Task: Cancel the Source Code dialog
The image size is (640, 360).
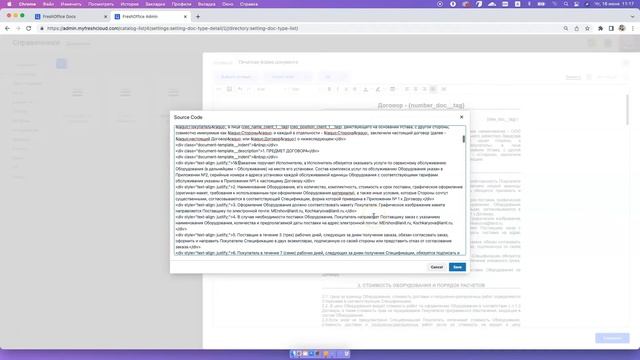Action: tap(436, 267)
